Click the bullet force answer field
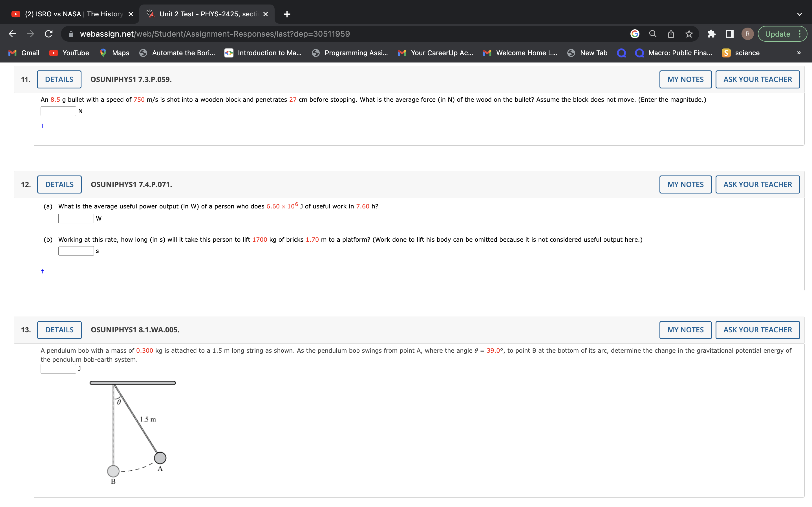Viewport: 812px width, 507px height. tap(58, 111)
